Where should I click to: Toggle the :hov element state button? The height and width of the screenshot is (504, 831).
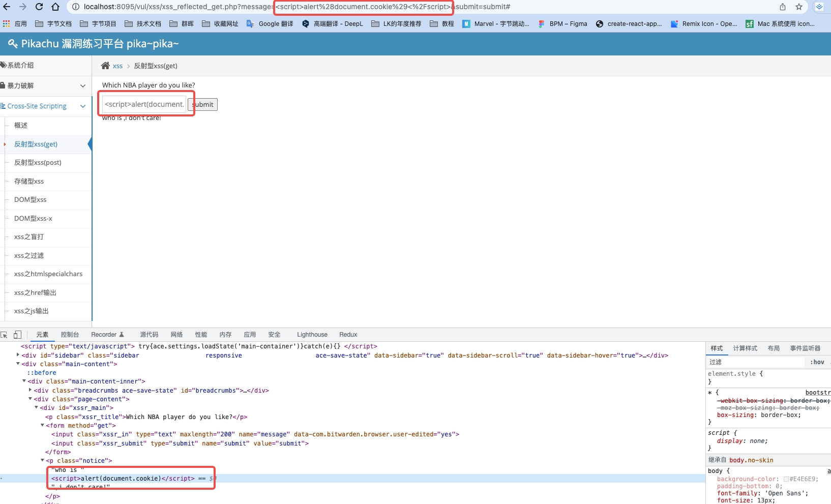pyautogui.click(x=817, y=362)
